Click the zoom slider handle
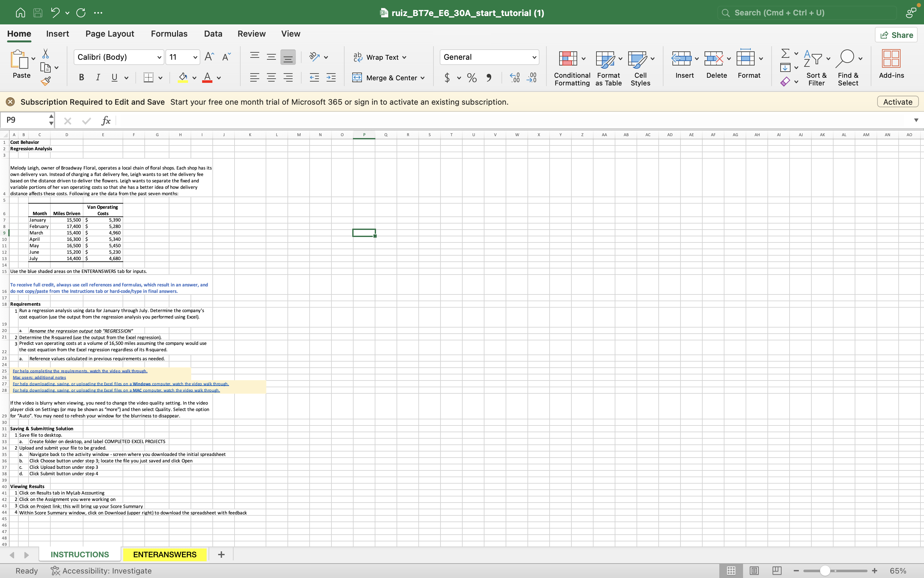Screen dimensions: 924x578 (x=825, y=571)
